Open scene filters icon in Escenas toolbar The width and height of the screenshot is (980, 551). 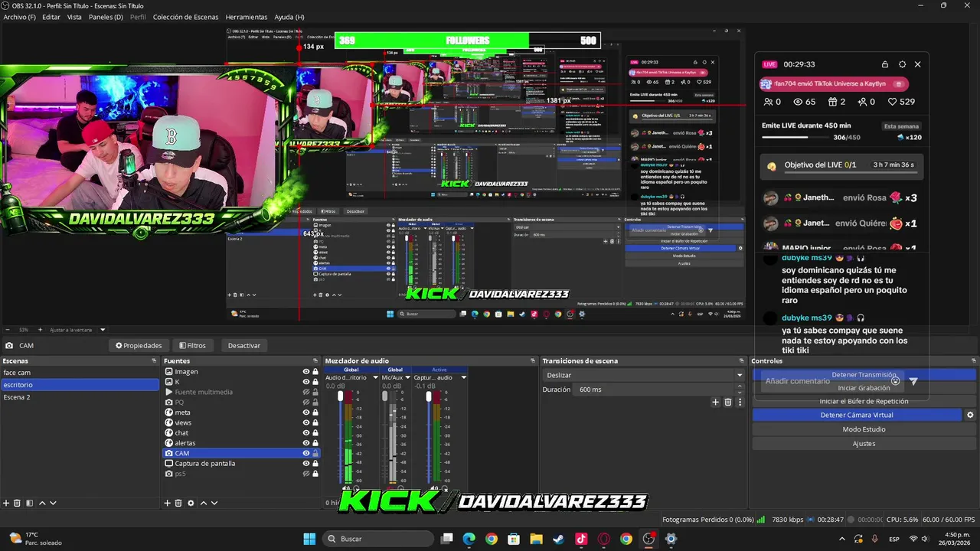(29, 503)
